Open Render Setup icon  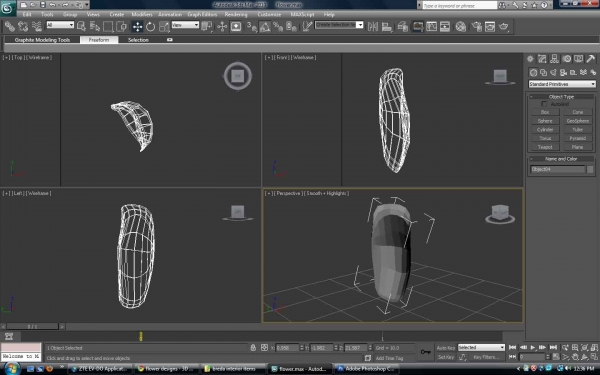[476, 26]
